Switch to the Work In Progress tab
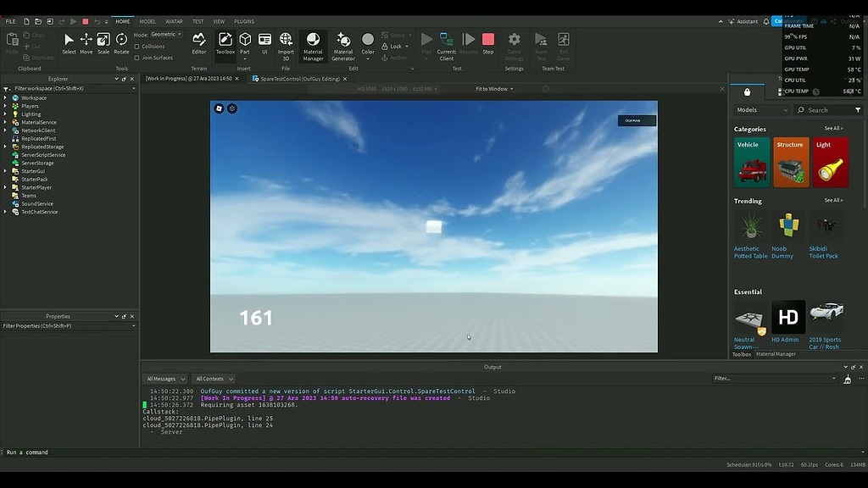The image size is (868, 488). tap(189, 79)
